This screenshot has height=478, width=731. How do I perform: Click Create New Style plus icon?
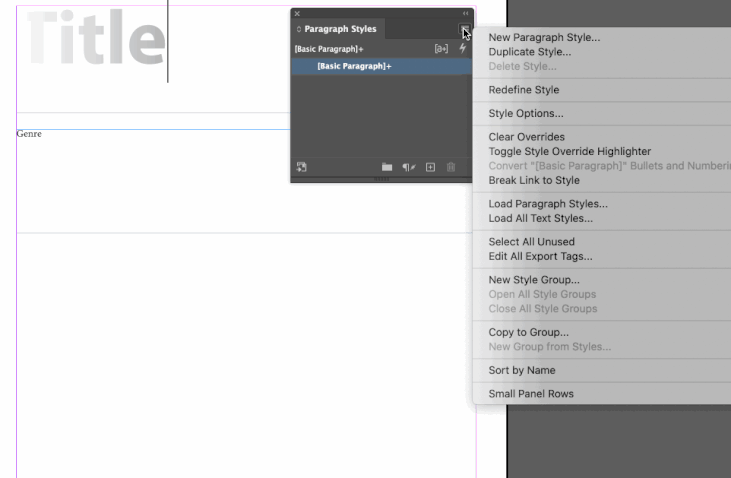430,167
